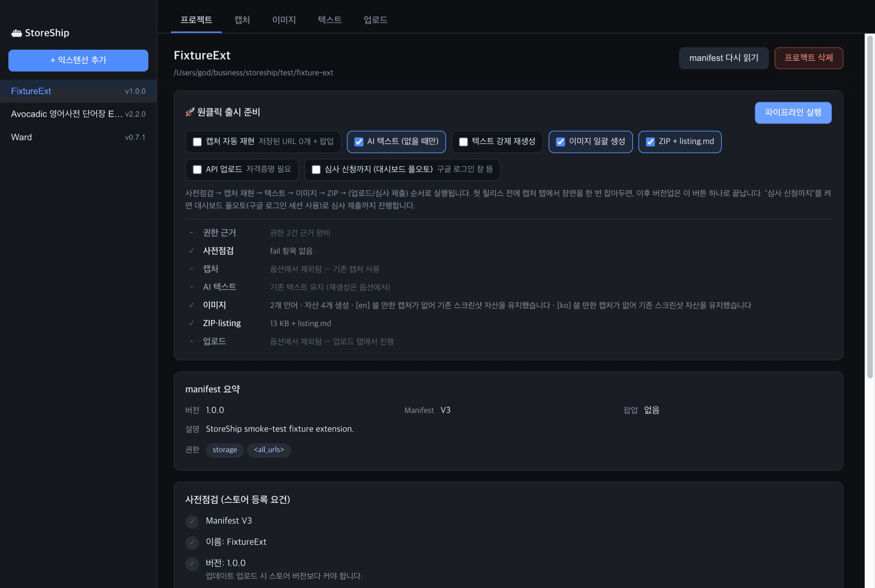875x588 pixels.
Task: Click the AI 텍스트 status row label
Action: click(219, 287)
